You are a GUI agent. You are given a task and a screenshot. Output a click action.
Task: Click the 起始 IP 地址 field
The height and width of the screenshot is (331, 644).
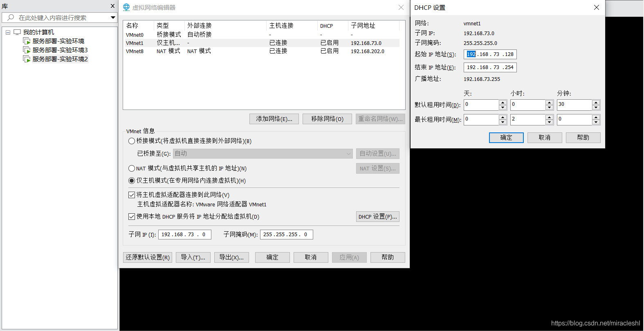coord(490,54)
